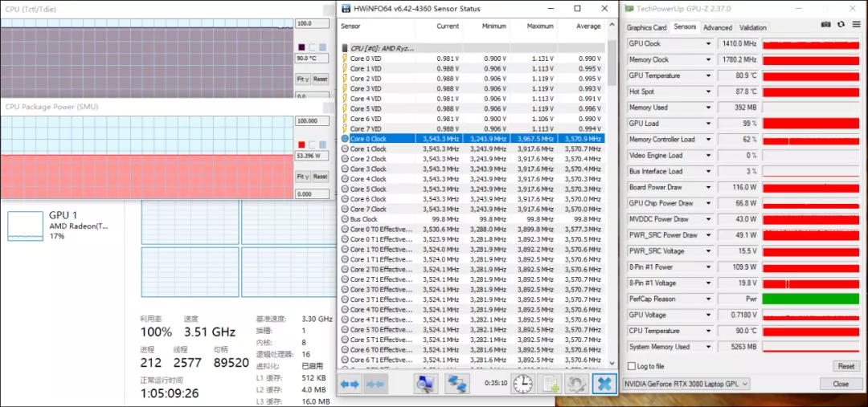Click the dark purple color swatch on Tctl/Tdie graph
The image size is (868, 407).
[301, 47]
